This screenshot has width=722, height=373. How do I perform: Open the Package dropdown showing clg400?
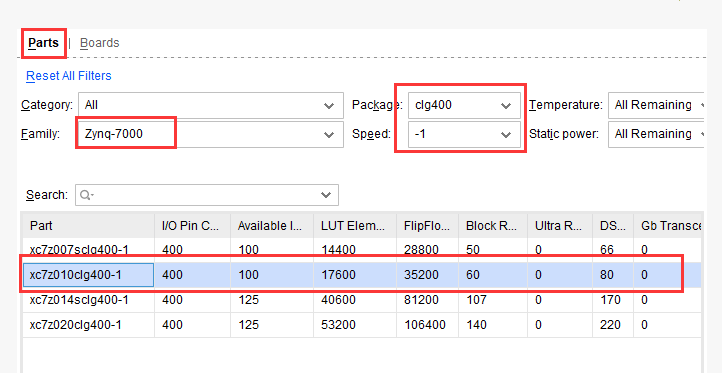464,105
